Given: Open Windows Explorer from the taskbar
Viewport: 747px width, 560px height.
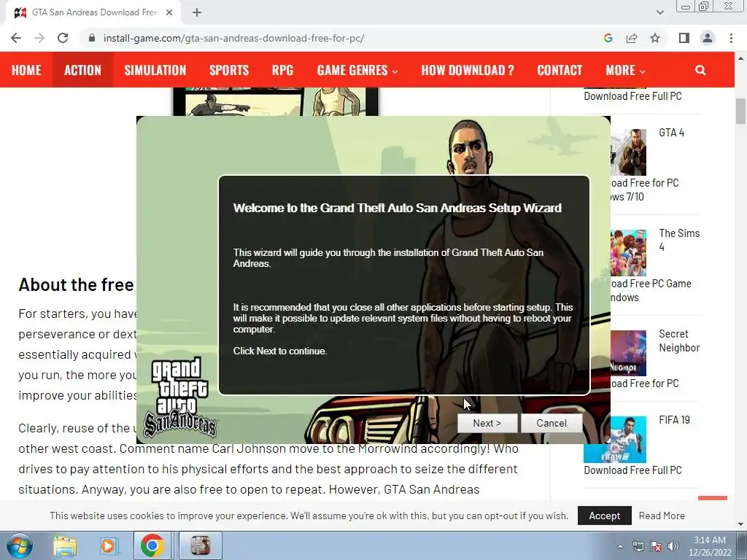Looking at the screenshot, I should (65, 545).
